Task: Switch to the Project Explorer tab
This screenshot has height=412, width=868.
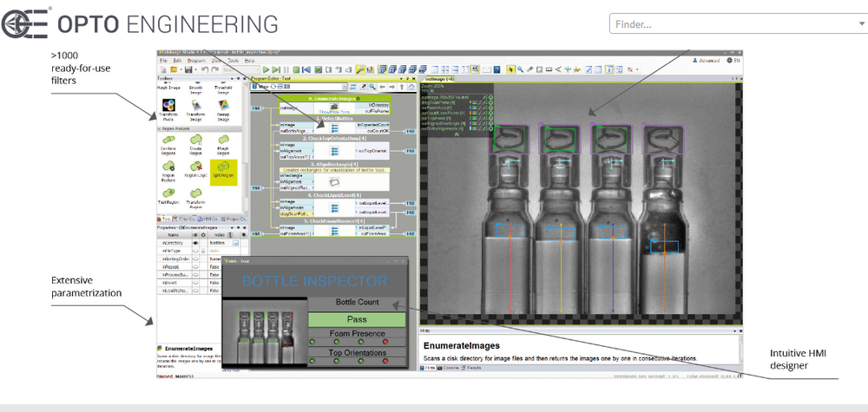Action: (x=235, y=219)
